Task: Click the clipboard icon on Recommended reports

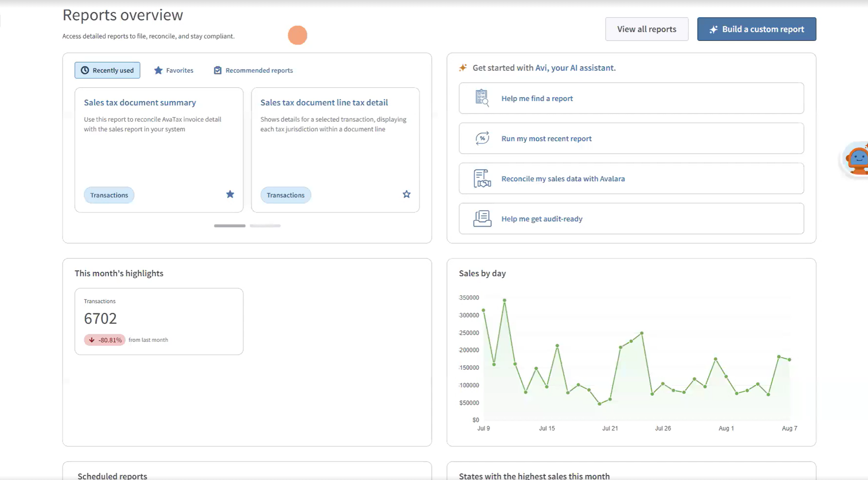Action: pos(217,70)
